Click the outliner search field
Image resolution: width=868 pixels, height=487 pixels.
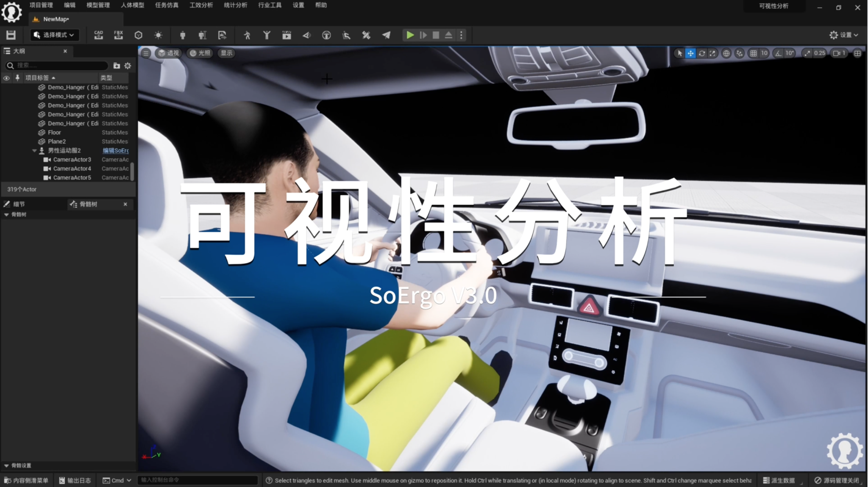(x=57, y=65)
